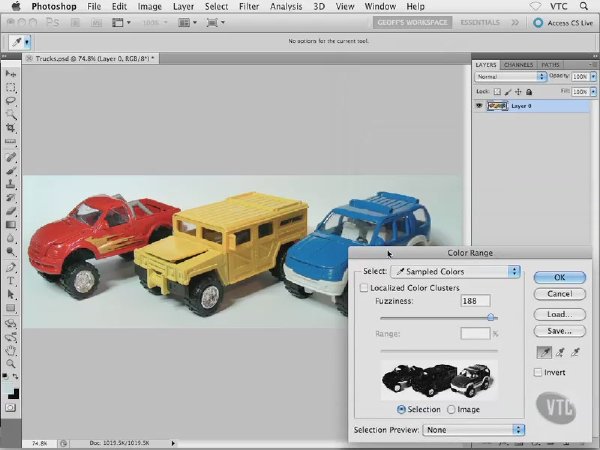Toggle lock all for layer

tap(529, 92)
